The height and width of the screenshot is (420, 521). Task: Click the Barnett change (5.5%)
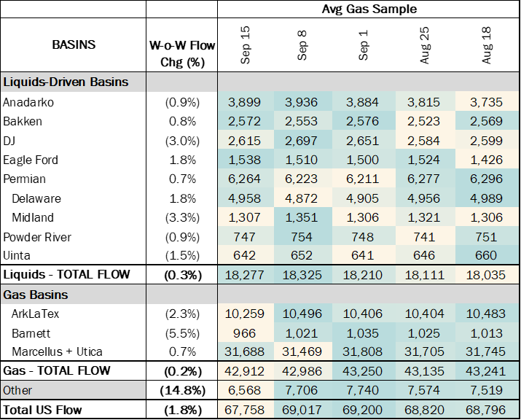[x=182, y=333]
